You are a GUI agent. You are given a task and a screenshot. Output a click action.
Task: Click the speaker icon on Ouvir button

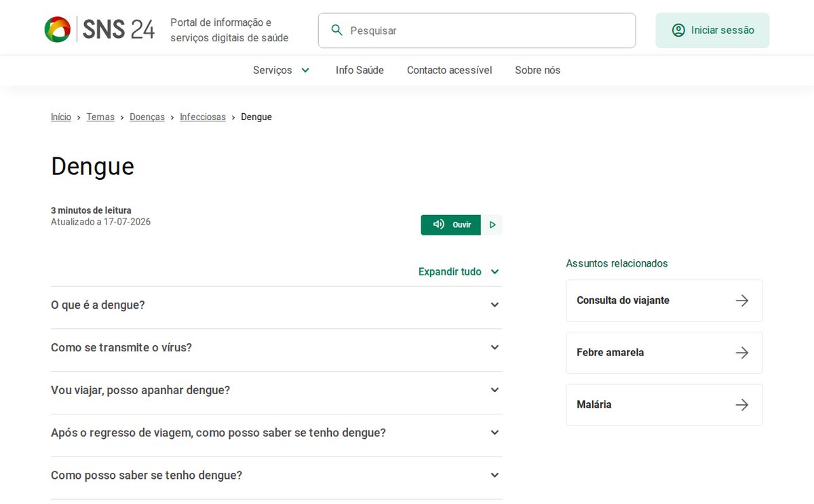click(439, 225)
